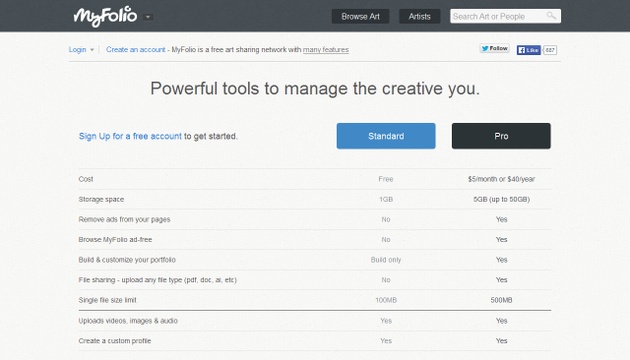
Task: Select the 500MB file size value
Action: pos(501,300)
